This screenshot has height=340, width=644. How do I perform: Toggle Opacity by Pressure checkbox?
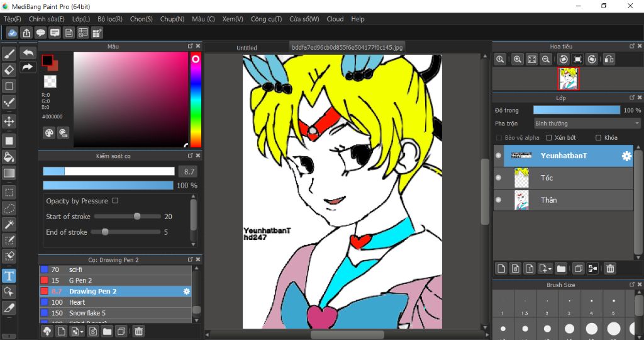116,201
